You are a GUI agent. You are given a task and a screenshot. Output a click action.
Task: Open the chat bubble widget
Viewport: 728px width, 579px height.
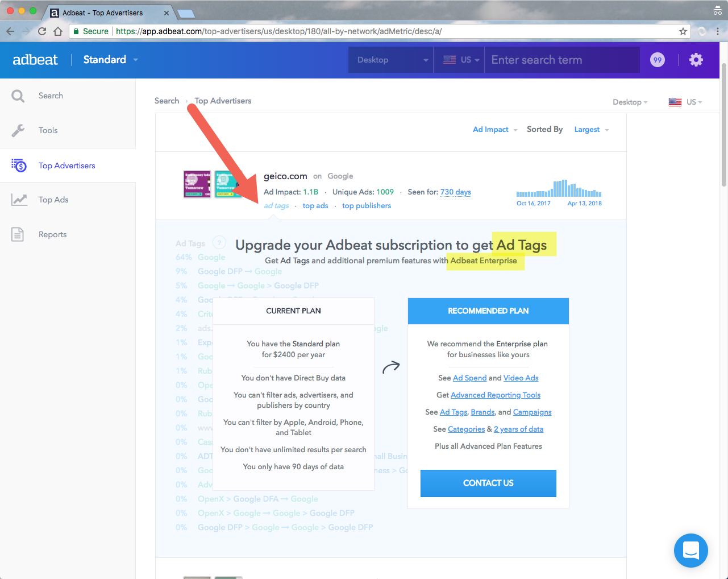click(x=691, y=551)
